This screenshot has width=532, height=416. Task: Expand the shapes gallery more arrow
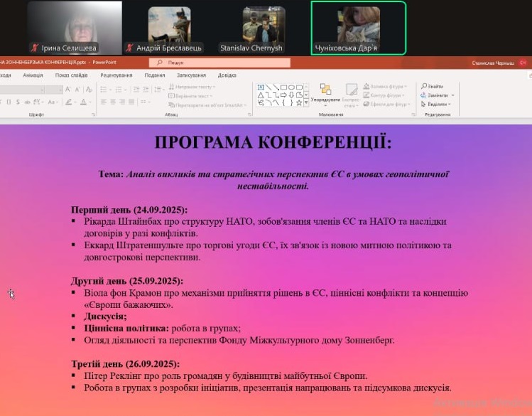(307, 103)
